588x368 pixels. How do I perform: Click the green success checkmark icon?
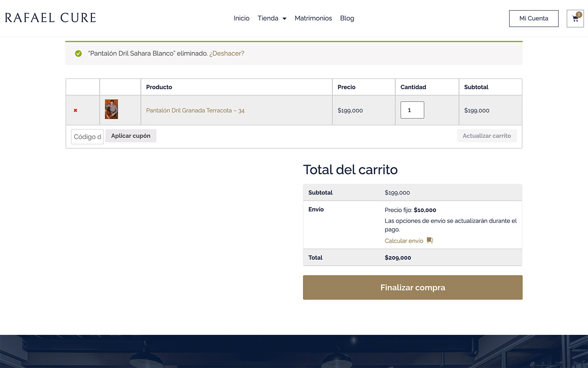[78, 54]
